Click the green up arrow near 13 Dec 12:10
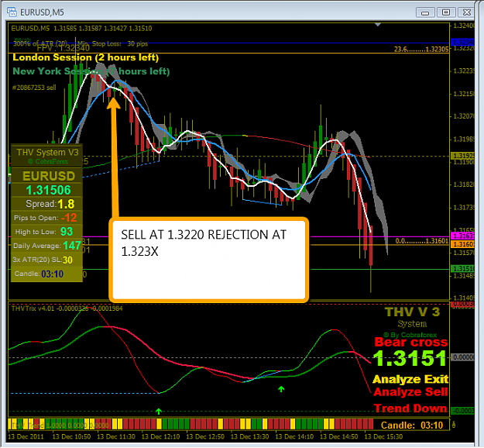 coord(159,412)
